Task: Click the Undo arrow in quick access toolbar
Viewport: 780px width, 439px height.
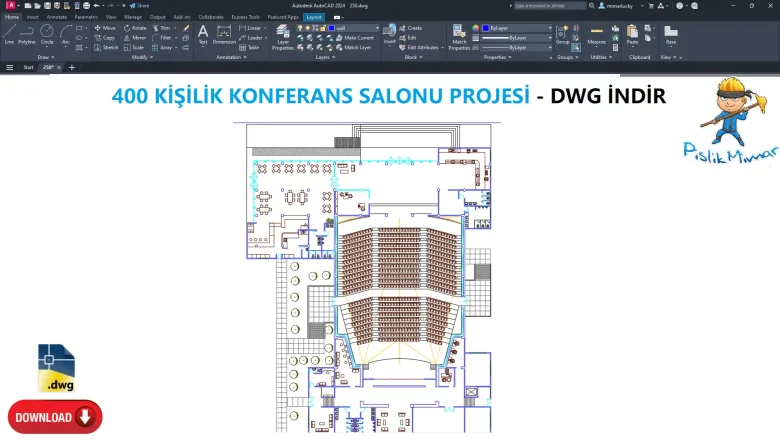Action: 97,5
